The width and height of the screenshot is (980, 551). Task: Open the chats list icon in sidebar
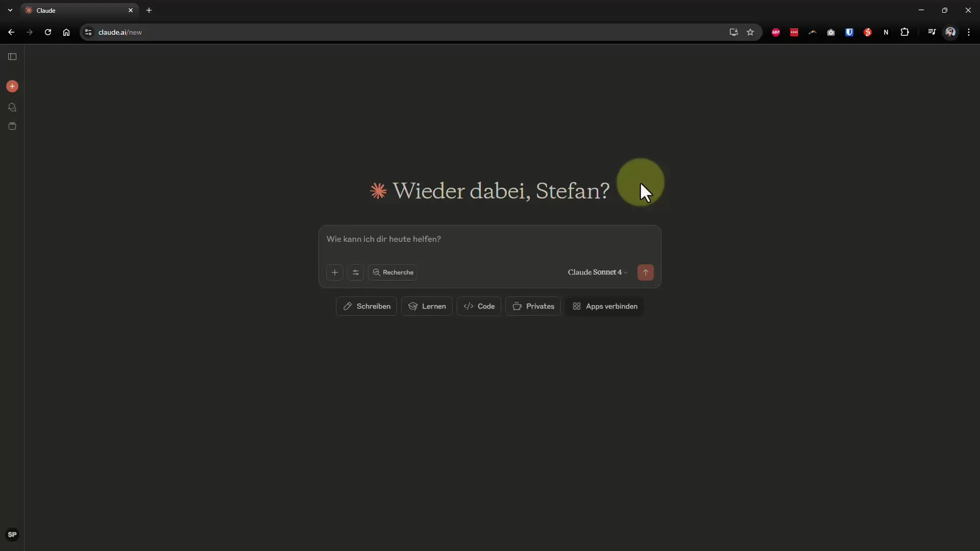(12, 107)
